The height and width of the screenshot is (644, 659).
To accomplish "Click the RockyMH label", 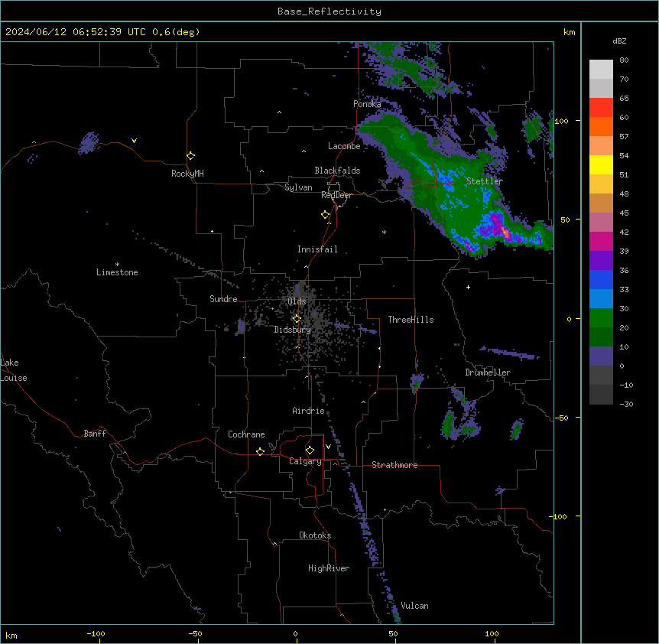I will (187, 174).
